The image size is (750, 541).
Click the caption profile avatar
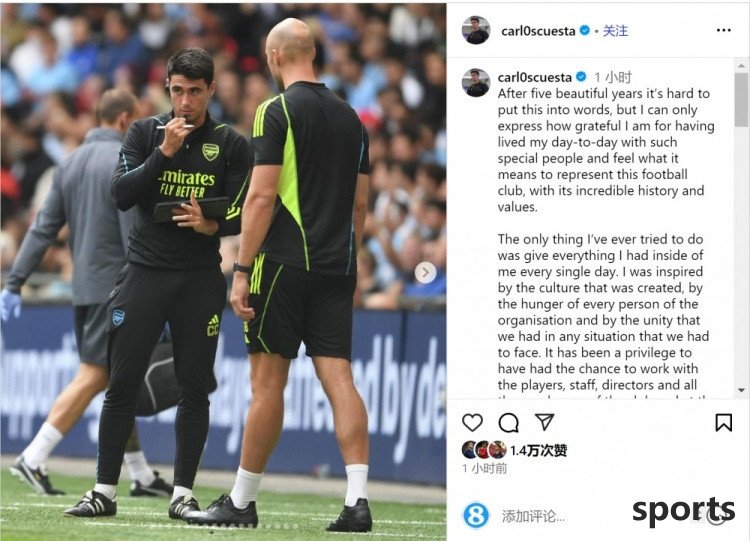[x=476, y=82]
